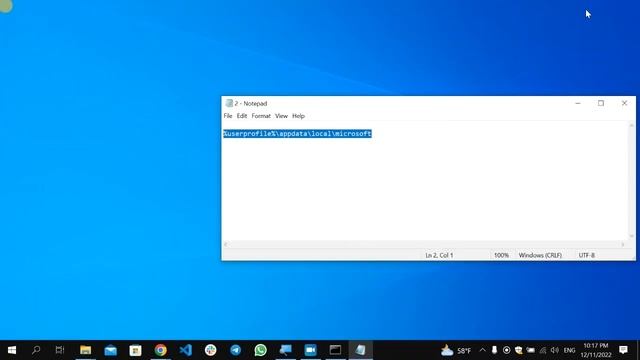
Task: Click the selected %userprofile% path text
Action: (x=297, y=134)
